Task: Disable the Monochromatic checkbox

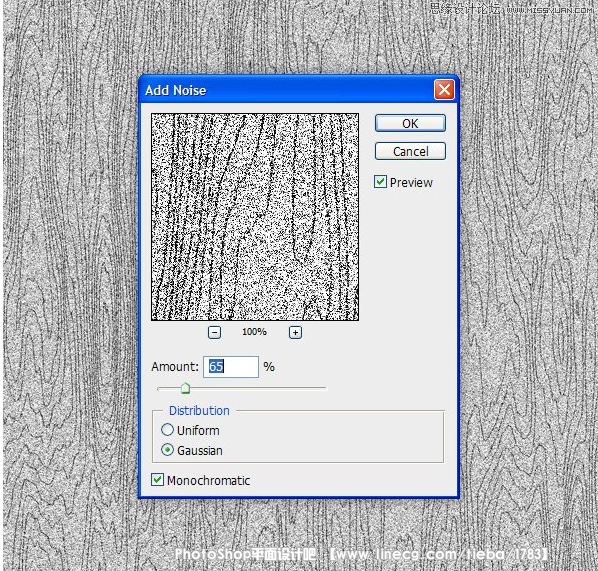Action: tap(158, 479)
